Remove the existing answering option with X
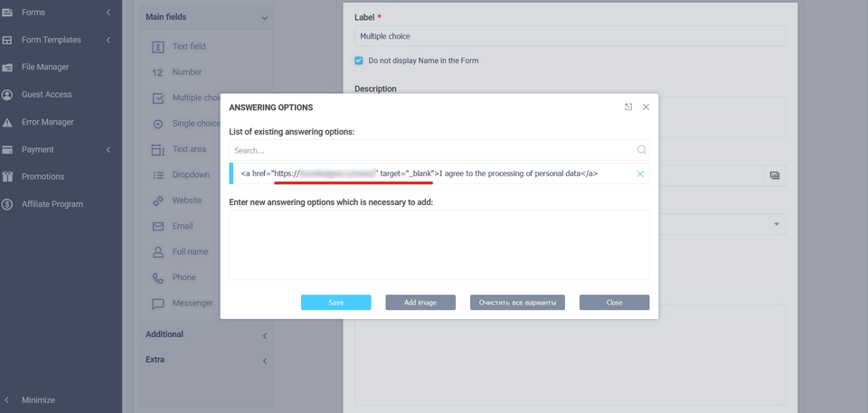This screenshot has width=868, height=413. [640, 174]
